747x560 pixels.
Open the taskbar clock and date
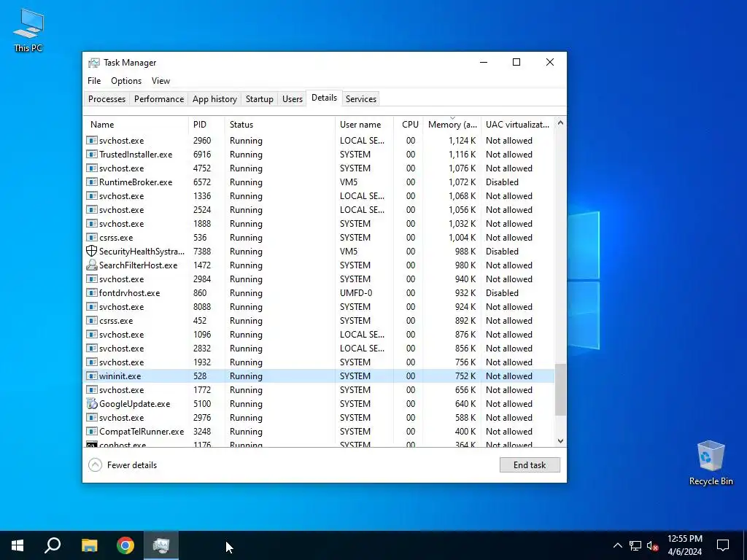pyautogui.click(x=684, y=545)
